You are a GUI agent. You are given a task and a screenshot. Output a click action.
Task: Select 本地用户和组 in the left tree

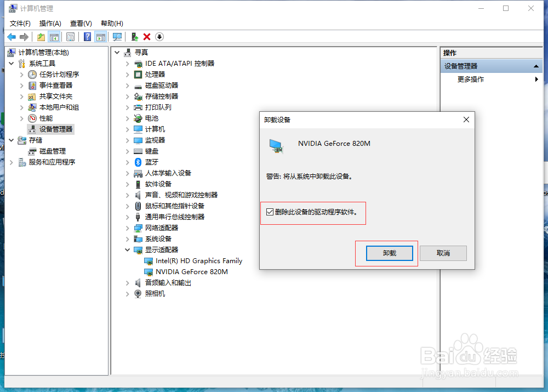tap(59, 107)
